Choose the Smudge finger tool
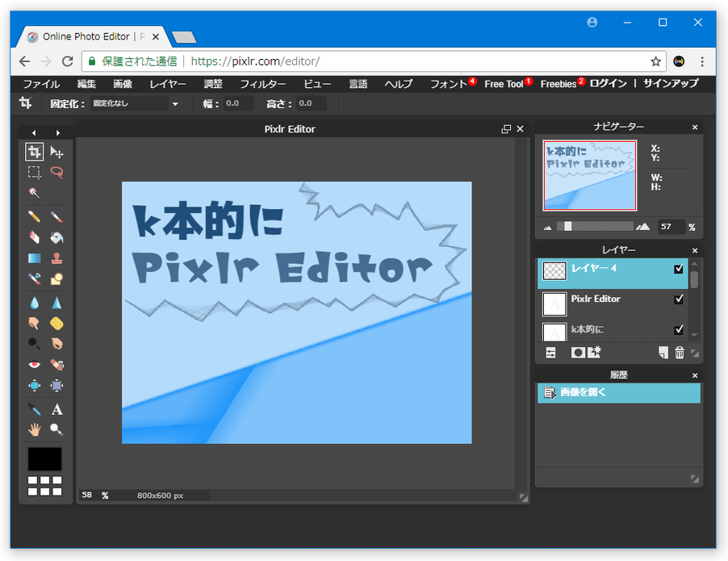The height and width of the screenshot is (561, 728). click(x=34, y=323)
